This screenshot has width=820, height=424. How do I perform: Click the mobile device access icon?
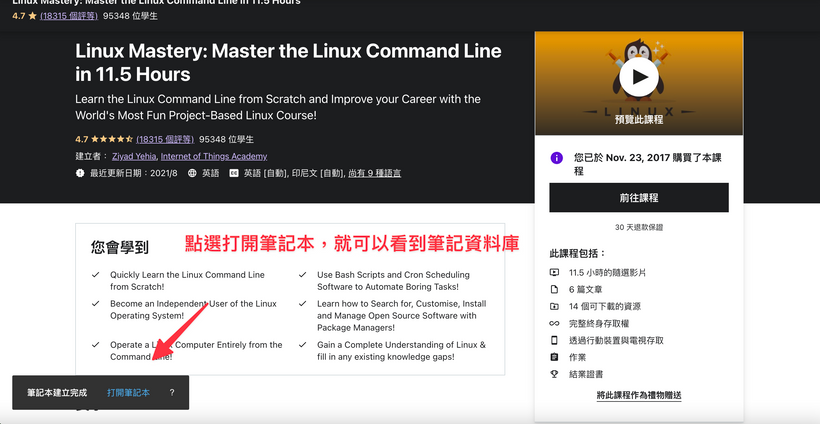click(555, 340)
